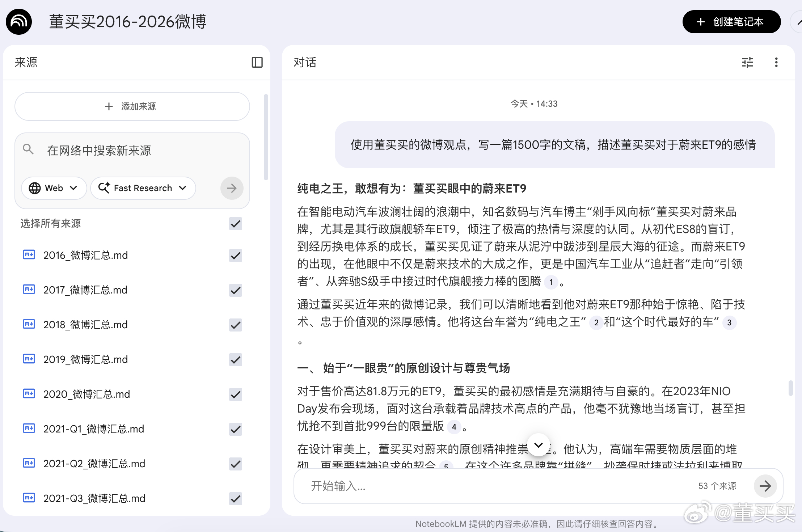Click the sources list vertical scrollbar

pos(266,138)
